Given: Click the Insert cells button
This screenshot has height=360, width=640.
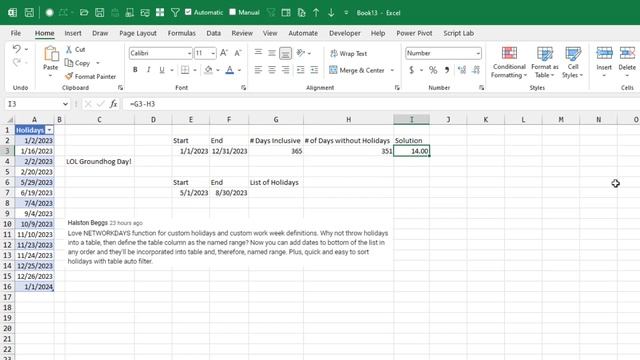Looking at the screenshot, I should pos(604,61).
